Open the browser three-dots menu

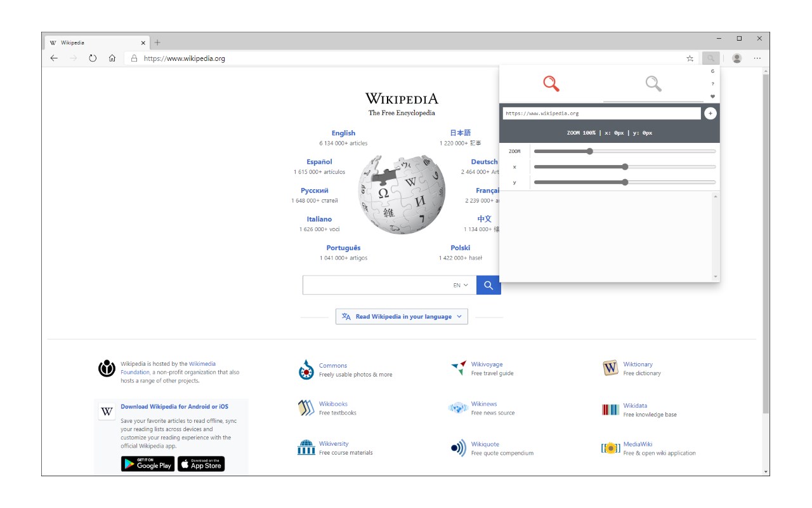757,58
